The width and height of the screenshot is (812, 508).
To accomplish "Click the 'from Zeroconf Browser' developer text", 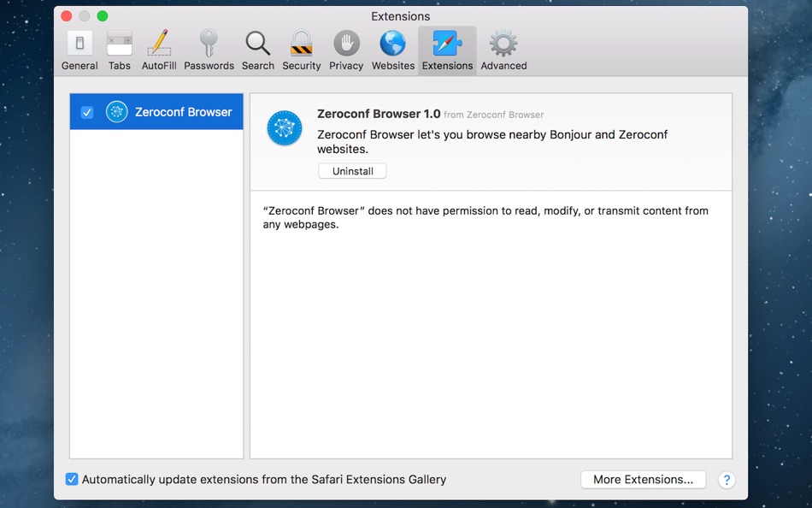I will 493,115.
